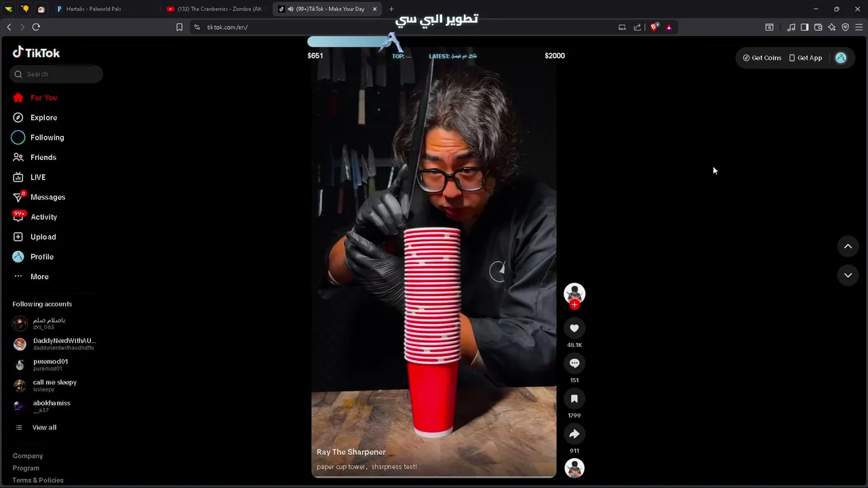Toggle the browser sidebar panel
This screenshot has height=488, width=868.
[804, 27]
